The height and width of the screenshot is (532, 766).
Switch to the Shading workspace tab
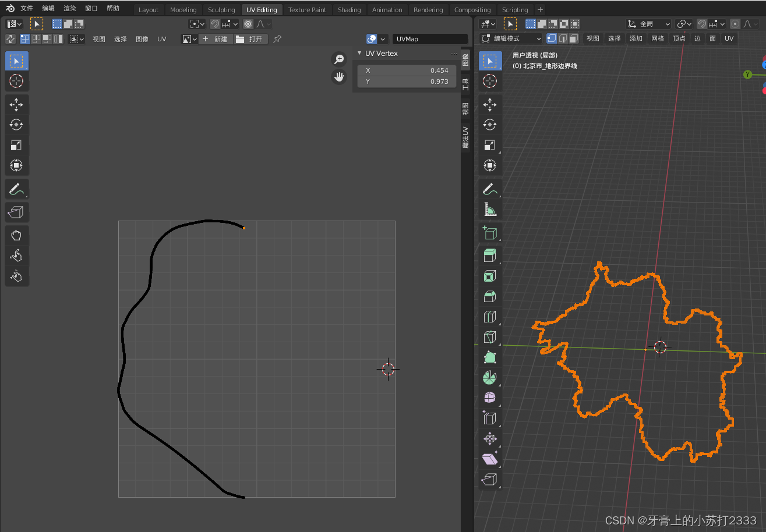click(349, 10)
